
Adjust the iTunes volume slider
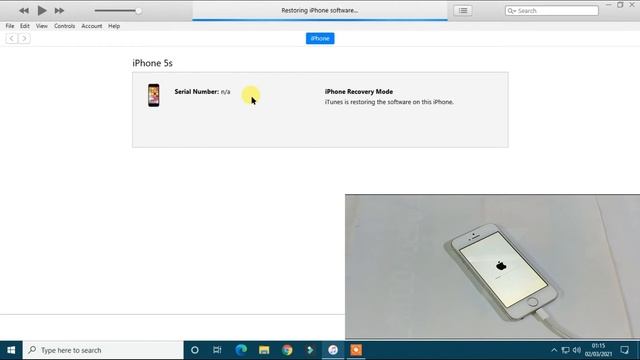[118, 11]
